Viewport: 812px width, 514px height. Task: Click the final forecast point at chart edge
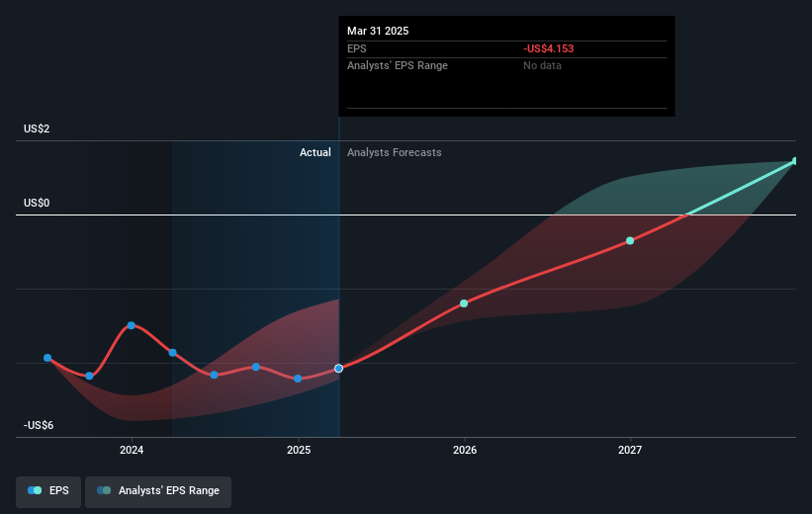pyautogui.click(x=795, y=161)
